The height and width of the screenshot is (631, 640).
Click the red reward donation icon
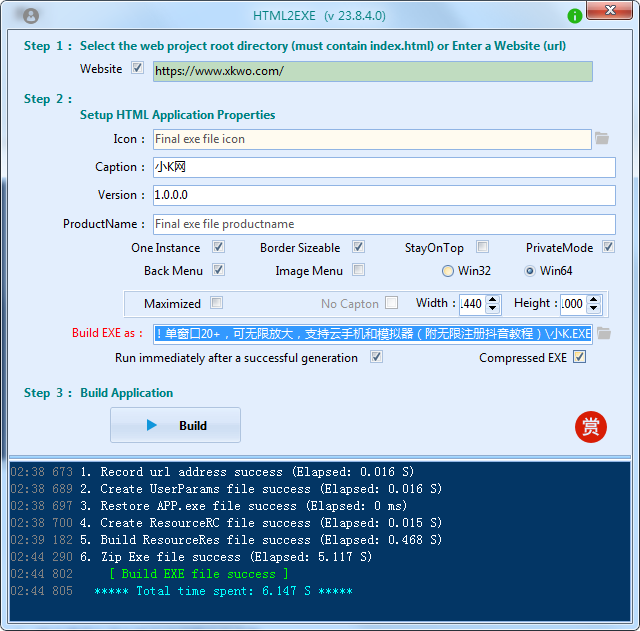[x=590, y=426]
